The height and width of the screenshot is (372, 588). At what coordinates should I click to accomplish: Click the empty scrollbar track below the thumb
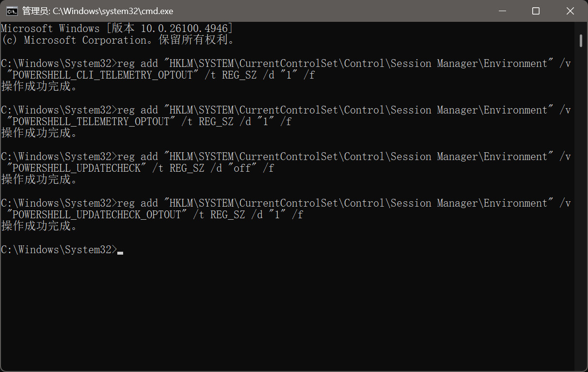(581, 204)
